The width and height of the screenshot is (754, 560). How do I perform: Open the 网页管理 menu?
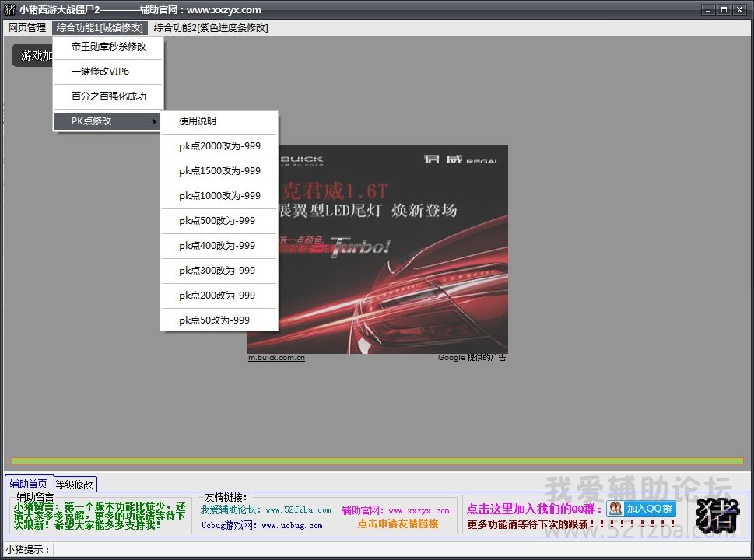tap(27, 27)
